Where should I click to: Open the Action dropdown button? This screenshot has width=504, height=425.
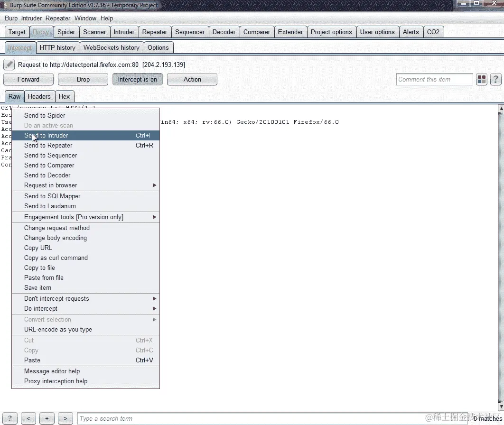pyautogui.click(x=192, y=79)
